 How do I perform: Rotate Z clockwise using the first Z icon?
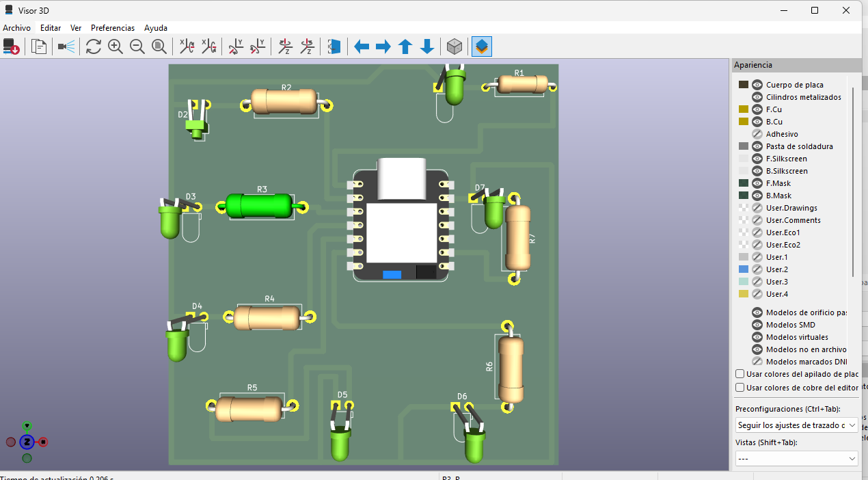point(285,46)
